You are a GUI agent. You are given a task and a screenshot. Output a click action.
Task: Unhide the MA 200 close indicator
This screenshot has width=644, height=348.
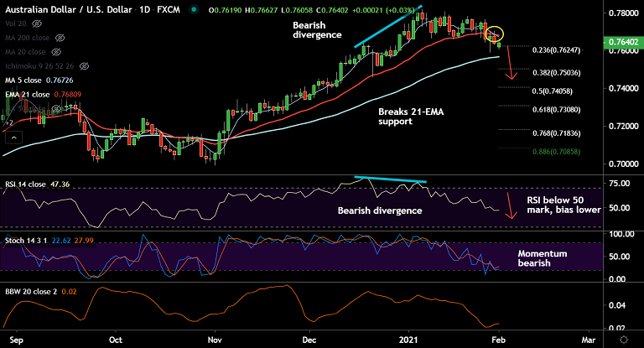point(60,38)
